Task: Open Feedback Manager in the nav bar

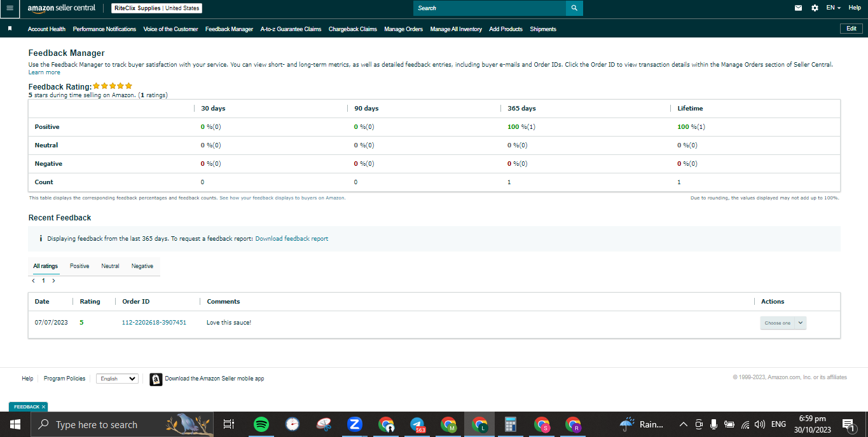Action: [229, 29]
